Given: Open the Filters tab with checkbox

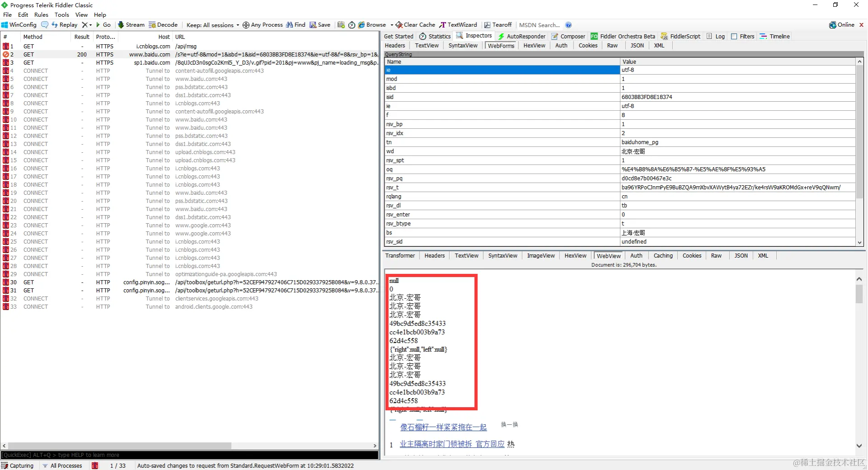Looking at the screenshot, I should pyautogui.click(x=742, y=36).
